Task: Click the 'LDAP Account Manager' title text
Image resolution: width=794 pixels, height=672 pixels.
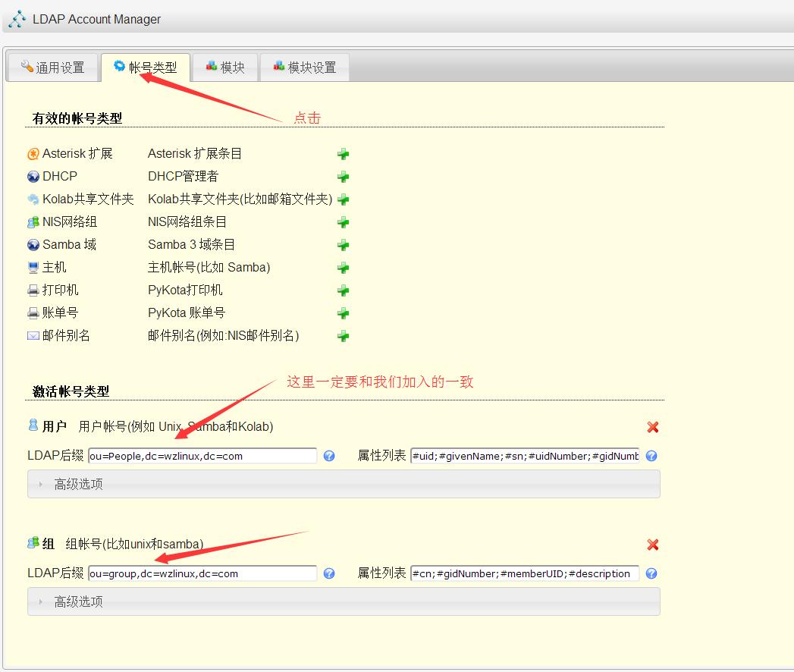Action: point(97,19)
